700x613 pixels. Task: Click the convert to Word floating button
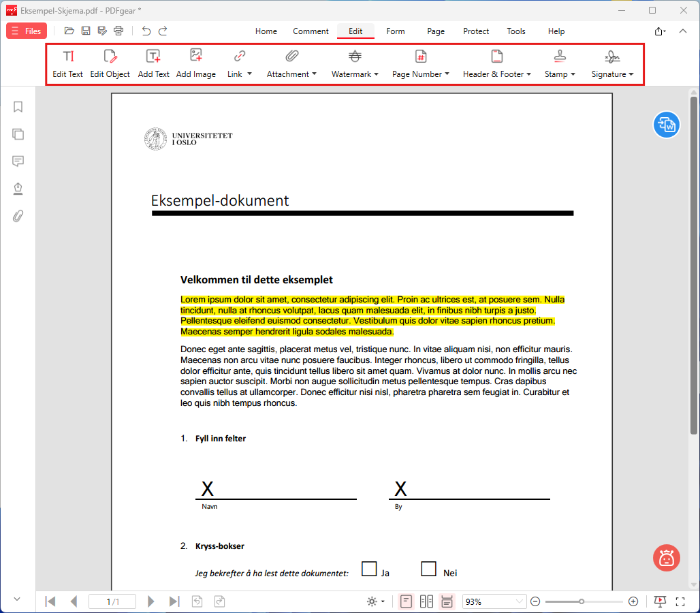(x=666, y=125)
